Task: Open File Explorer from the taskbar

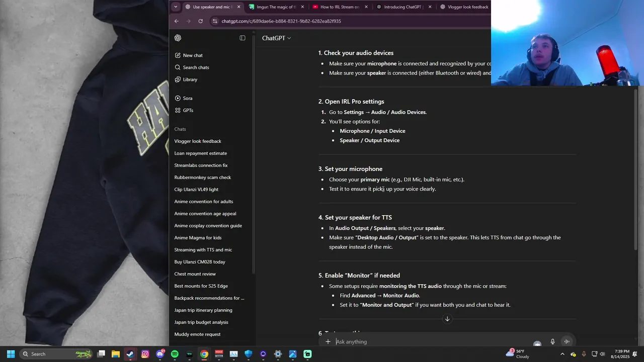Action: coord(116,354)
